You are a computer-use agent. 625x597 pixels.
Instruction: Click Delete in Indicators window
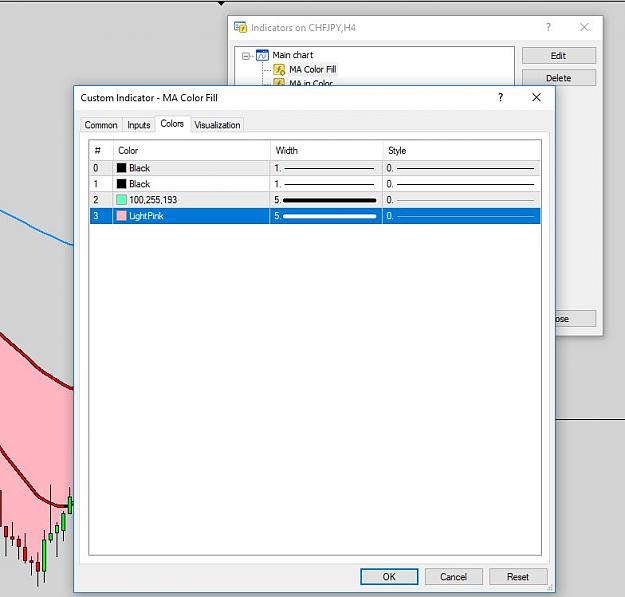click(x=559, y=78)
